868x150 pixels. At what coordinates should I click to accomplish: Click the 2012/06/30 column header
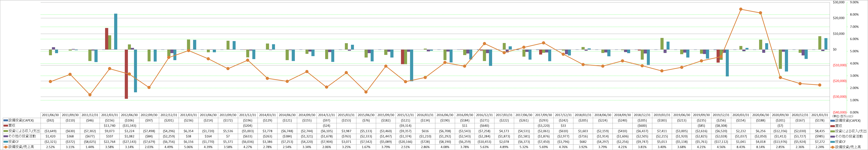pyautogui.click(x=129, y=115)
